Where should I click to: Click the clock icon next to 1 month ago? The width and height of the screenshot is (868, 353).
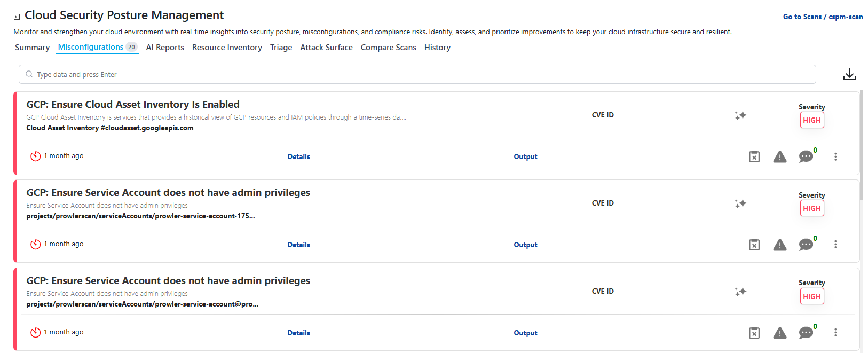tap(35, 156)
